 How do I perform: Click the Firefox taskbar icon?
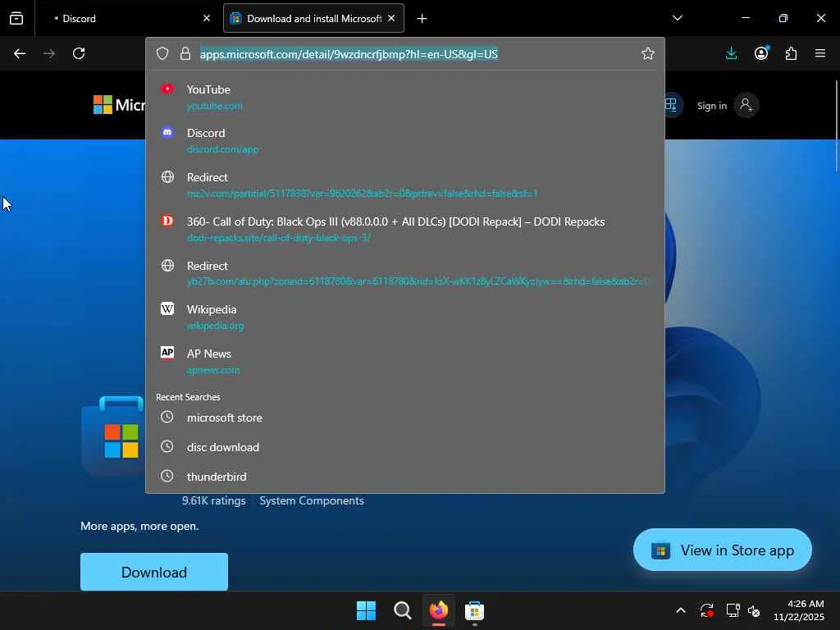click(439, 610)
